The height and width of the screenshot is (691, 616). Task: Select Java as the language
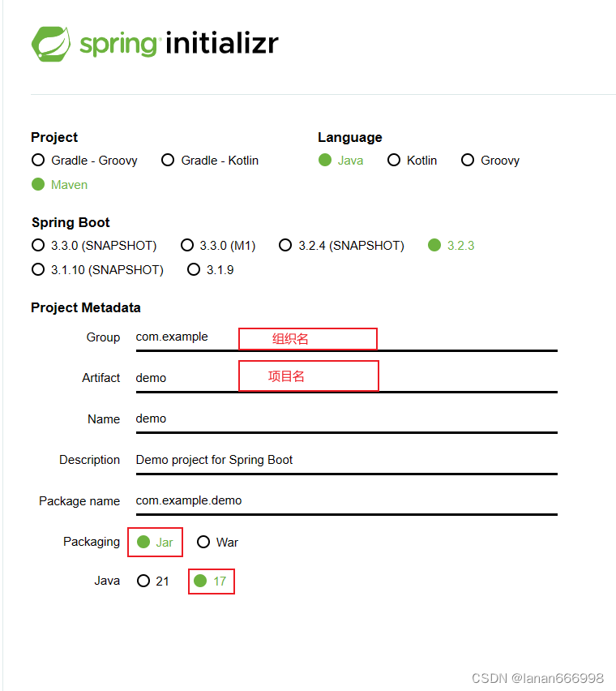point(341,160)
